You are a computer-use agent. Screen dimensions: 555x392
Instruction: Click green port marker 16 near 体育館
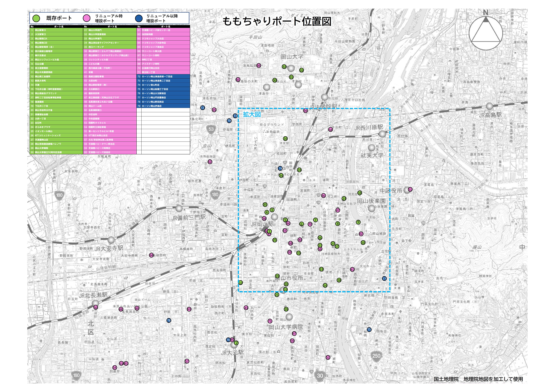[285, 139]
